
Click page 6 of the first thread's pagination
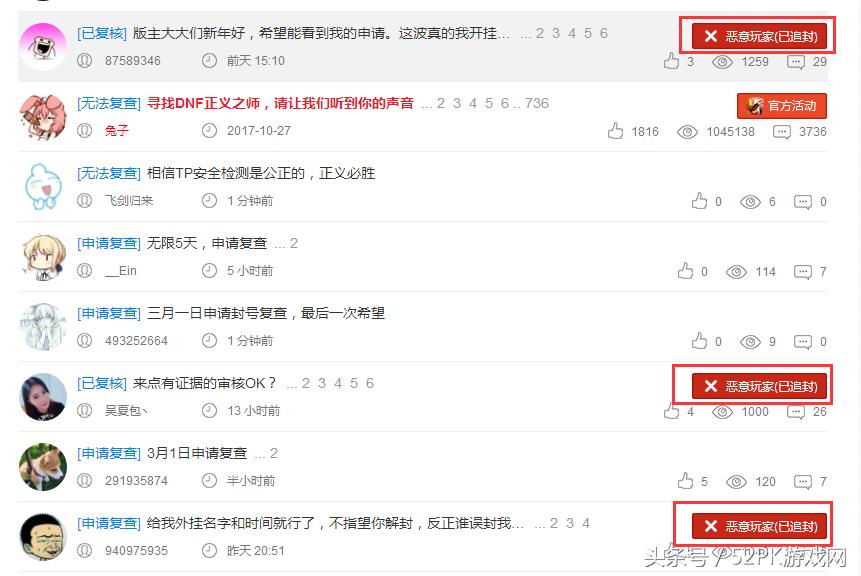[603, 33]
